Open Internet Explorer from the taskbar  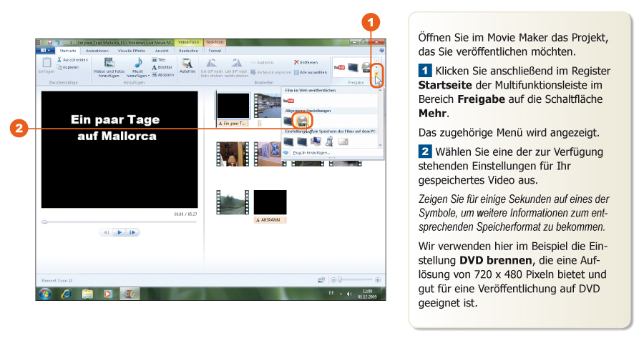[x=66, y=293]
